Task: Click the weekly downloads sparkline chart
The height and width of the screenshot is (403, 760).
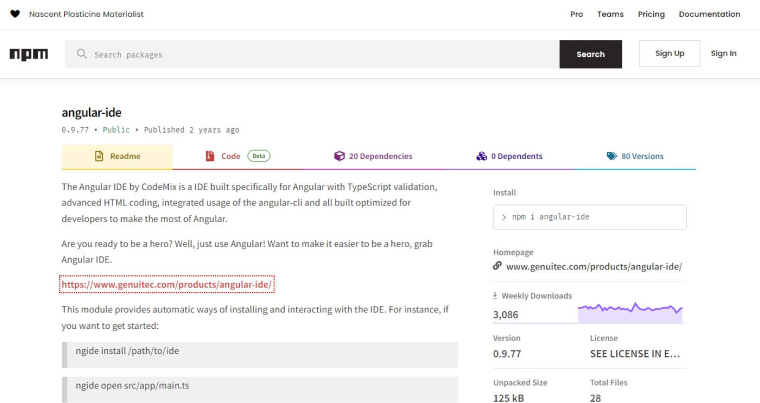Action: [x=630, y=313]
